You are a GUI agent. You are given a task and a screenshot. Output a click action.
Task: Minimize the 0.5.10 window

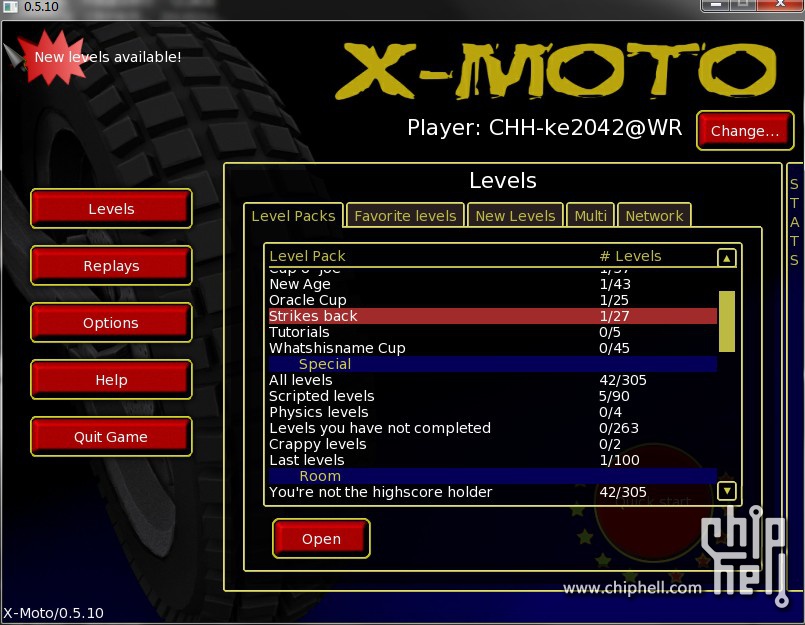click(x=716, y=5)
